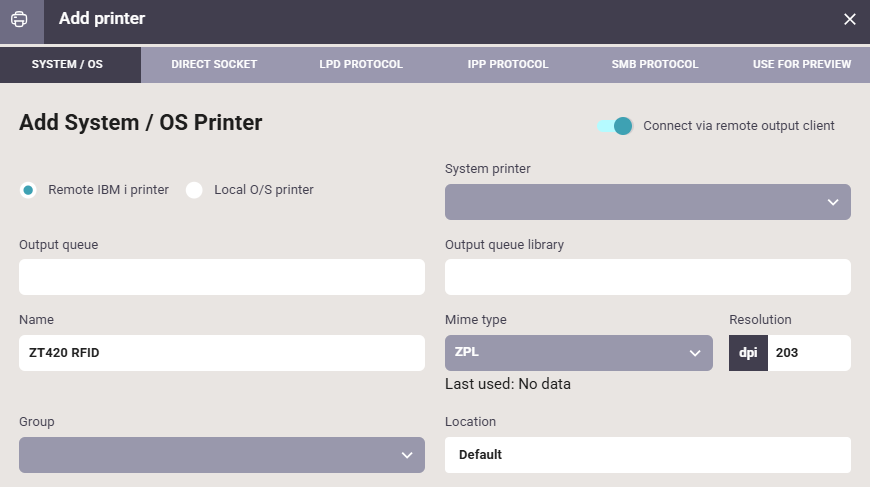Viewport: 870px width, 487px height.
Task: Close the Add printer dialog
Action: click(849, 20)
